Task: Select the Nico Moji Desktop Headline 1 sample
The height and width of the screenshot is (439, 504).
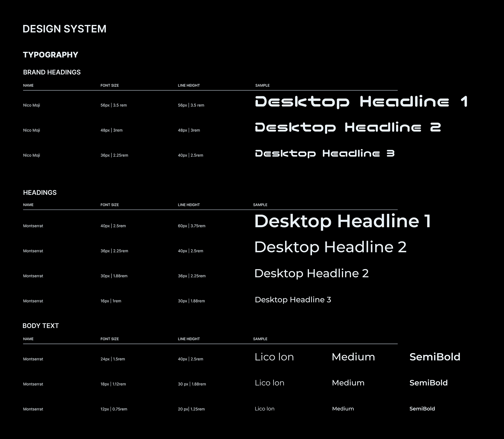Action: point(361,102)
